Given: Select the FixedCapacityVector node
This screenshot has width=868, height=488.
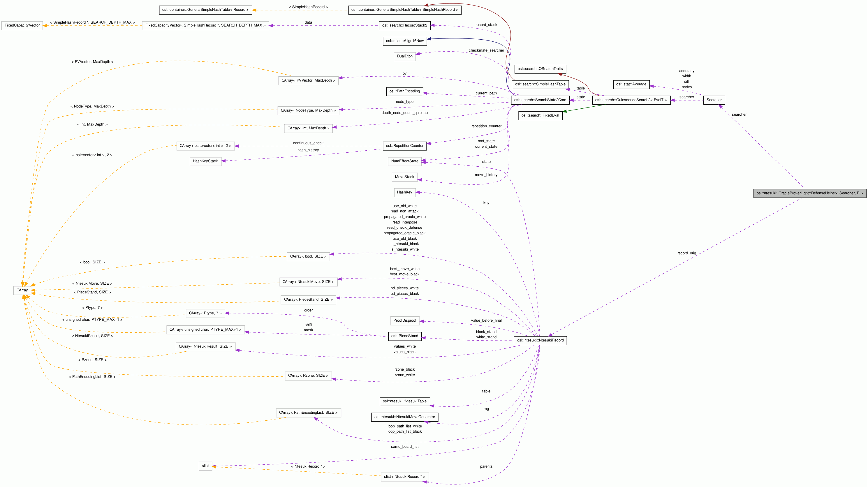Looking at the screenshot, I should (x=22, y=26).
